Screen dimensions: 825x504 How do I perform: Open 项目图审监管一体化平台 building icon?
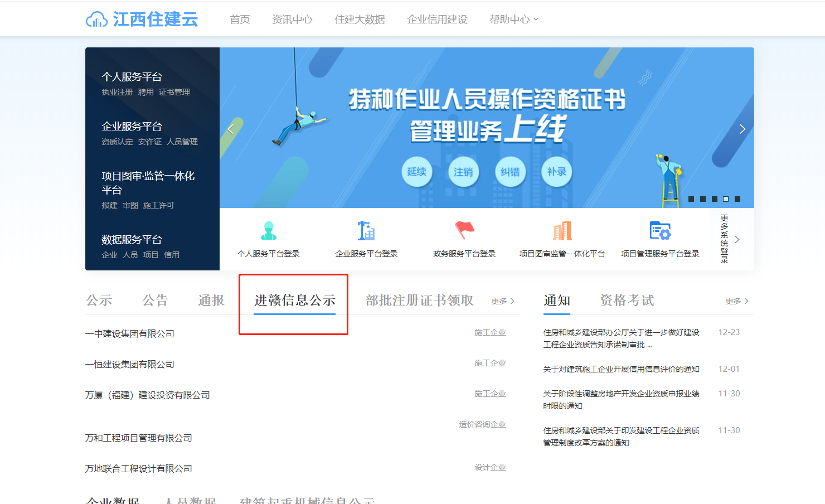[562, 231]
